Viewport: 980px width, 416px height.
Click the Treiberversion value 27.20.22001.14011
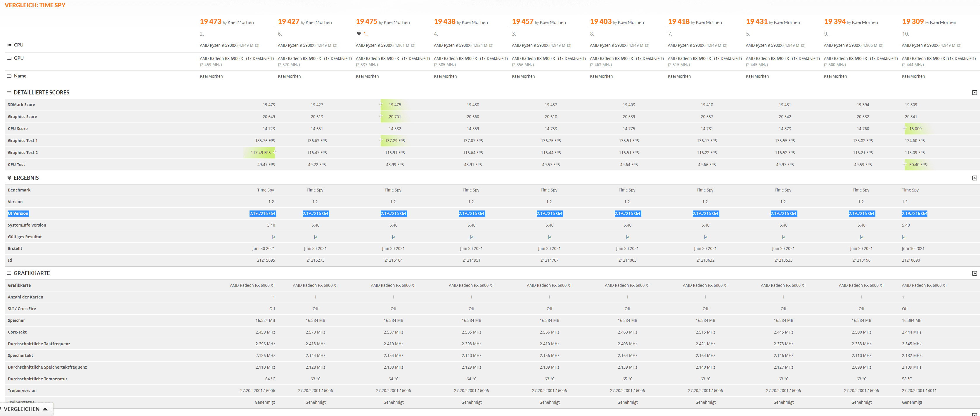point(919,391)
